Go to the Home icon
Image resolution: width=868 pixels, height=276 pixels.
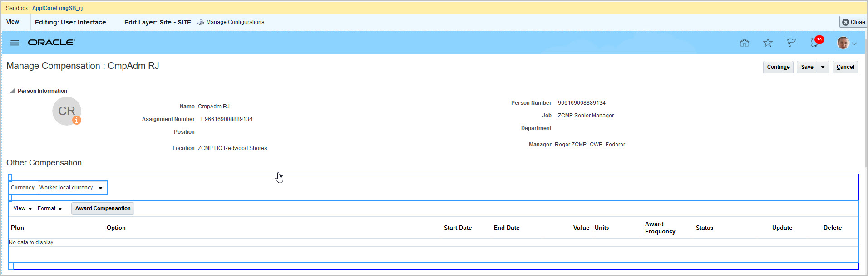pyautogui.click(x=745, y=43)
